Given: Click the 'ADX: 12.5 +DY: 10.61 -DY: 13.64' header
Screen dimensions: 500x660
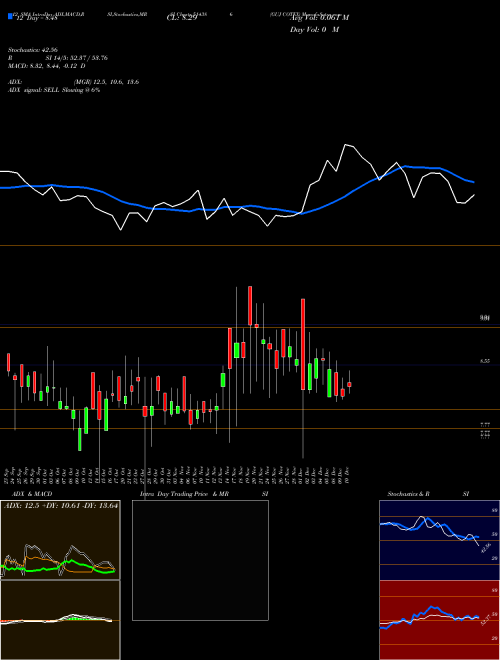Looking at the screenshot, I should (61, 506).
